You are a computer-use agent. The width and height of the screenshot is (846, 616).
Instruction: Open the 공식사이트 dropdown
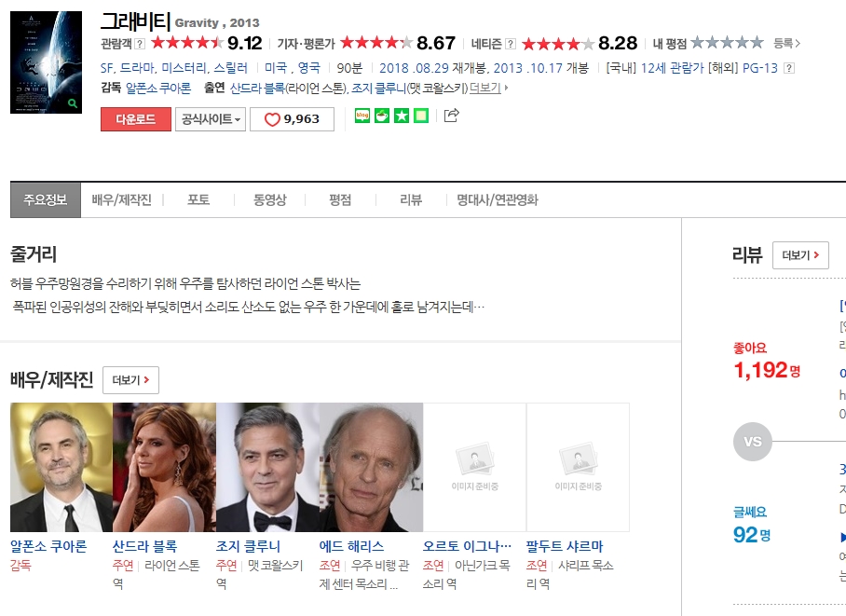pyautogui.click(x=211, y=119)
